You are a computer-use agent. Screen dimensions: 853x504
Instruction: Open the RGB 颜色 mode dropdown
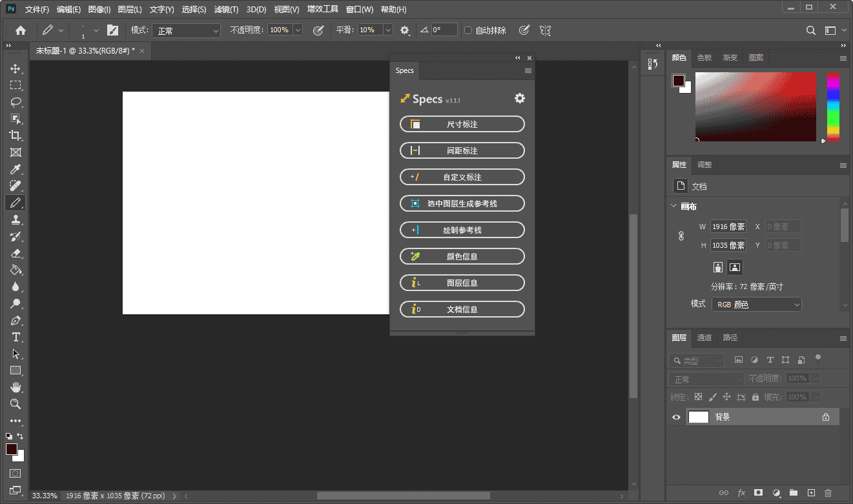(x=756, y=305)
